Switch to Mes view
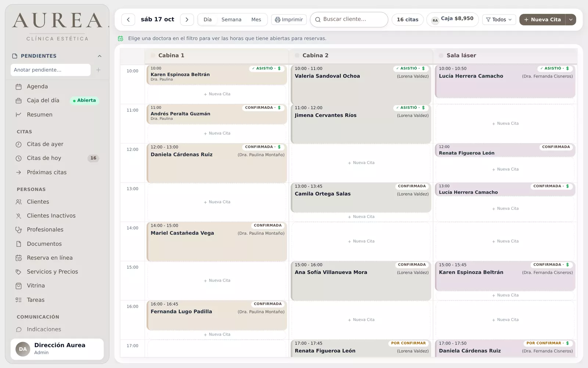The height and width of the screenshot is (368, 588). pyautogui.click(x=256, y=20)
